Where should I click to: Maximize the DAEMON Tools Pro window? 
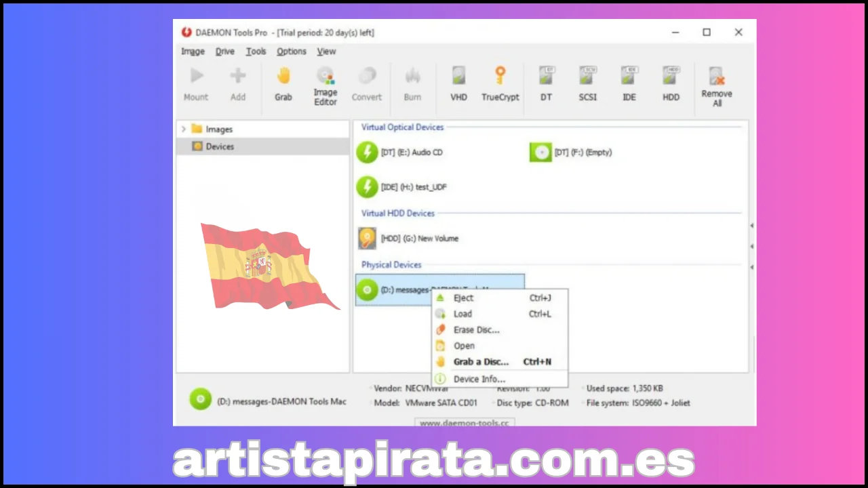[707, 32]
